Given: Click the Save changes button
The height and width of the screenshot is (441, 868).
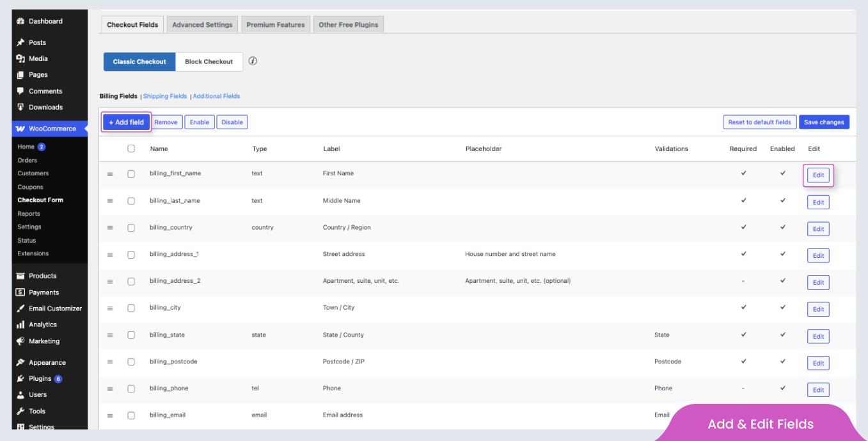Looking at the screenshot, I should 824,122.
